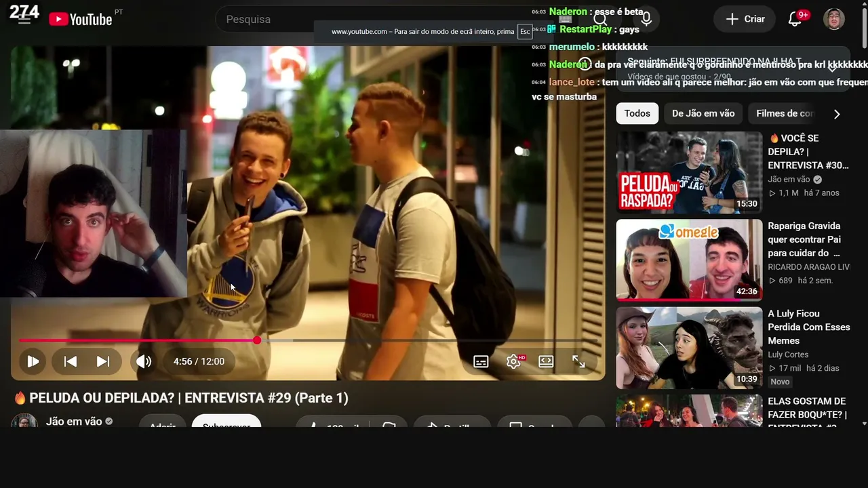Select the 'Todos' filter chip
The width and height of the screenshot is (868, 488).
[637, 113]
